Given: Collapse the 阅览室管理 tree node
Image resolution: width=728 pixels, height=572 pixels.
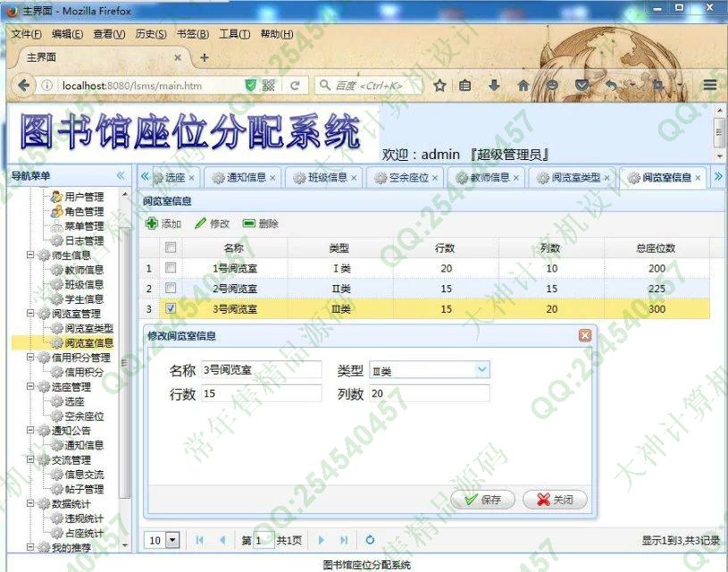Looking at the screenshot, I should pos(30,313).
